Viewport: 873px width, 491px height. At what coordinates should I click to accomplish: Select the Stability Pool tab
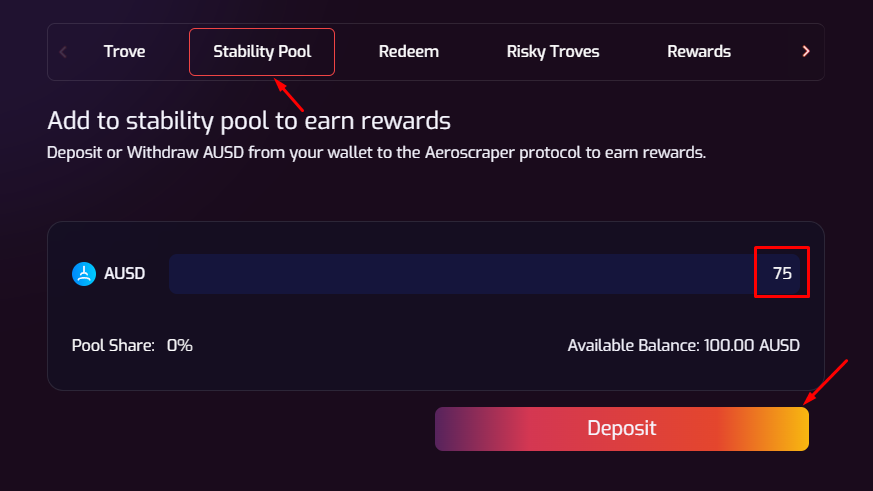coord(262,52)
